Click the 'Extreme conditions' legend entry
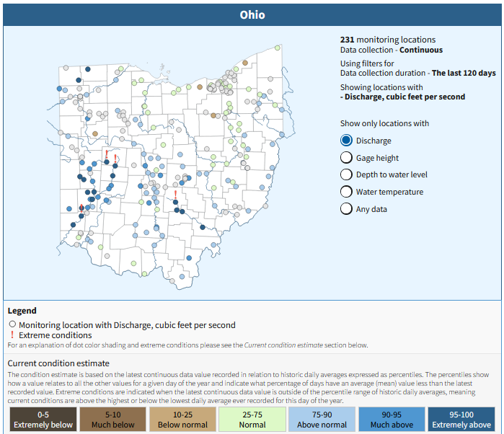Screen dimensions: 504x434 pyautogui.click(x=56, y=335)
